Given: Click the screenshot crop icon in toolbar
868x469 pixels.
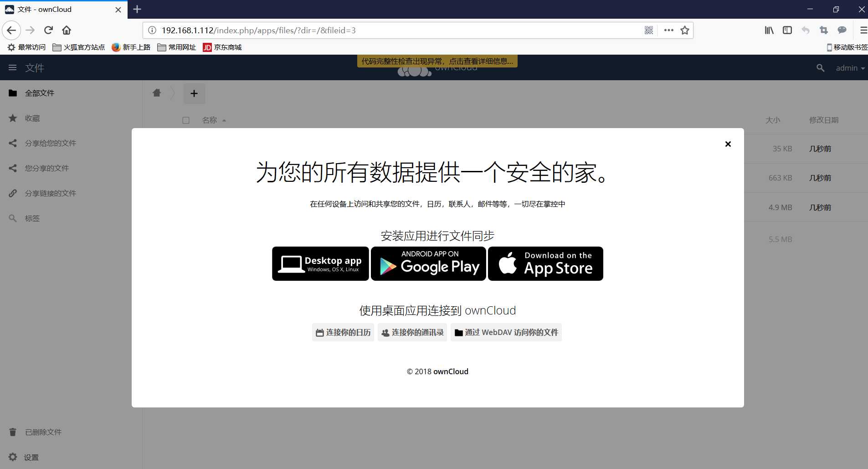Looking at the screenshot, I should point(824,31).
